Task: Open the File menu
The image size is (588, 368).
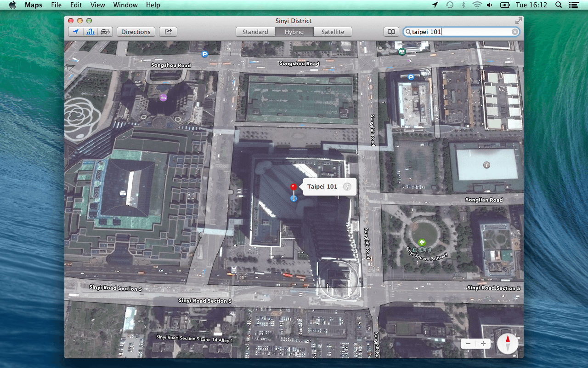Action: click(57, 5)
